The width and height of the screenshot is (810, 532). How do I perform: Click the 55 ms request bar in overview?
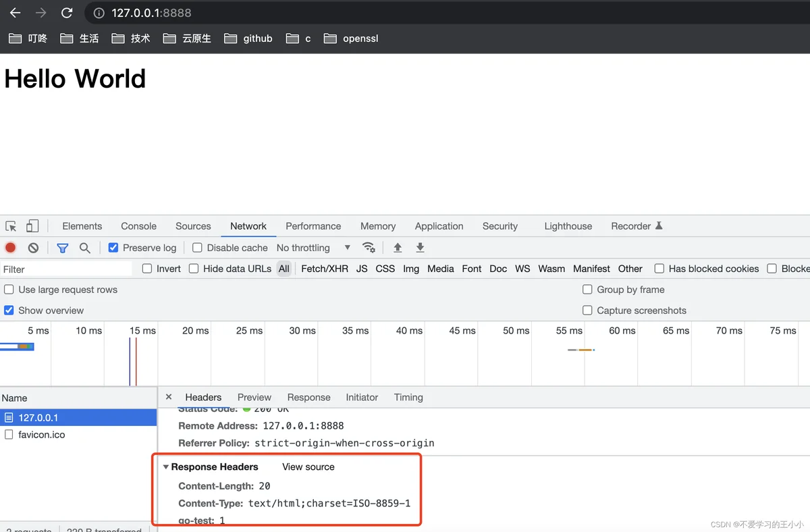581,350
